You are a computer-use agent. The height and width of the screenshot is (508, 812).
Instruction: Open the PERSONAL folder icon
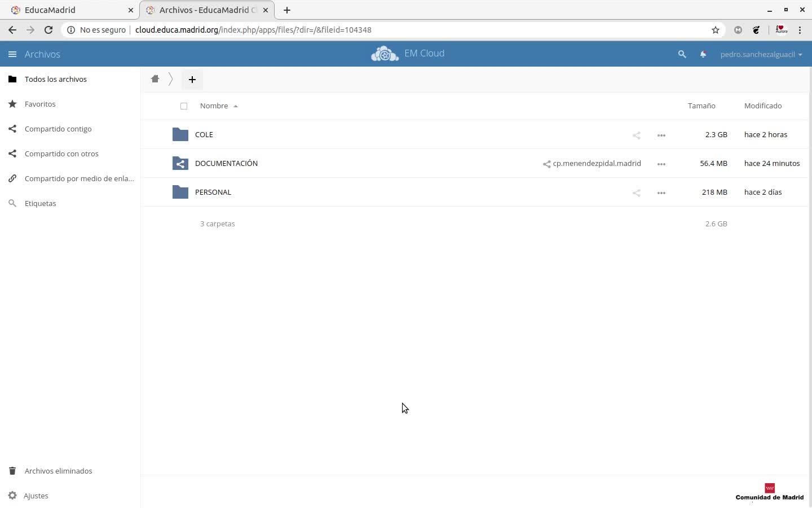[180, 192]
